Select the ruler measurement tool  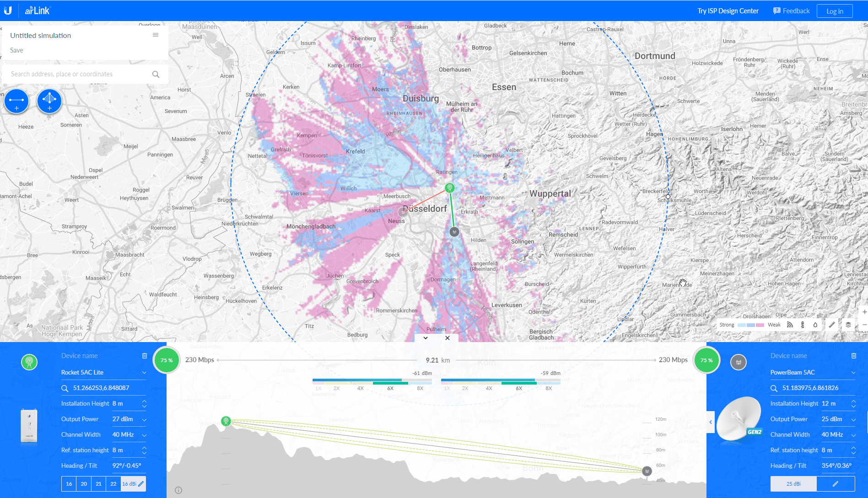point(832,325)
